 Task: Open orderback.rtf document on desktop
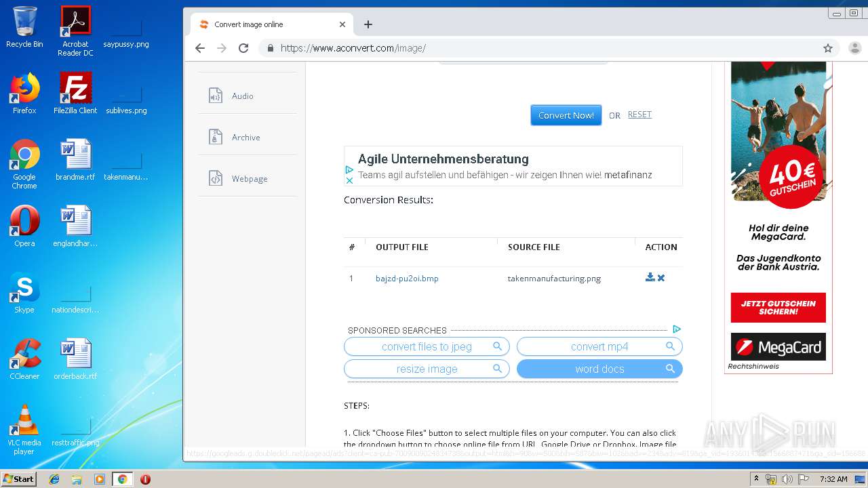tap(75, 359)
